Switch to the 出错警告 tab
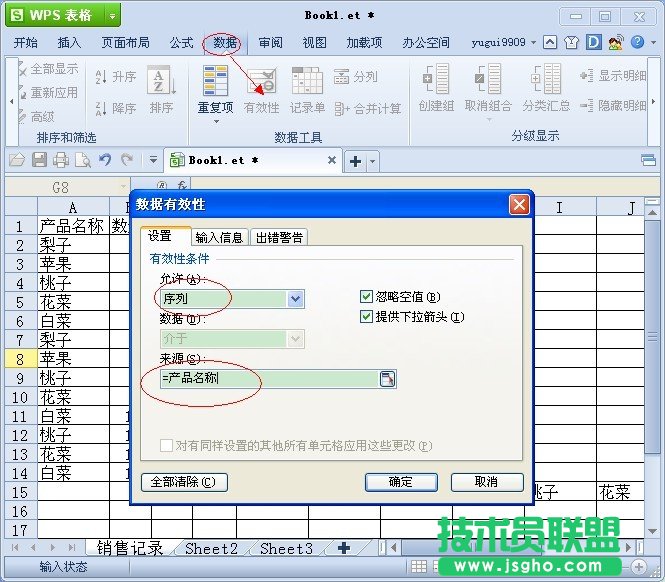Image resolution: width=665 pixels, height=582 pixels. pos(279,238)
